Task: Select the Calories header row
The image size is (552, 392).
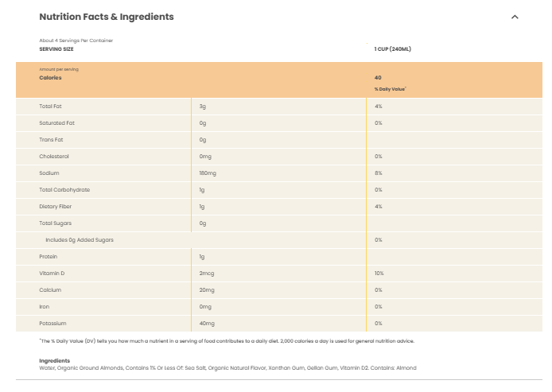Action: click(279, 80)
